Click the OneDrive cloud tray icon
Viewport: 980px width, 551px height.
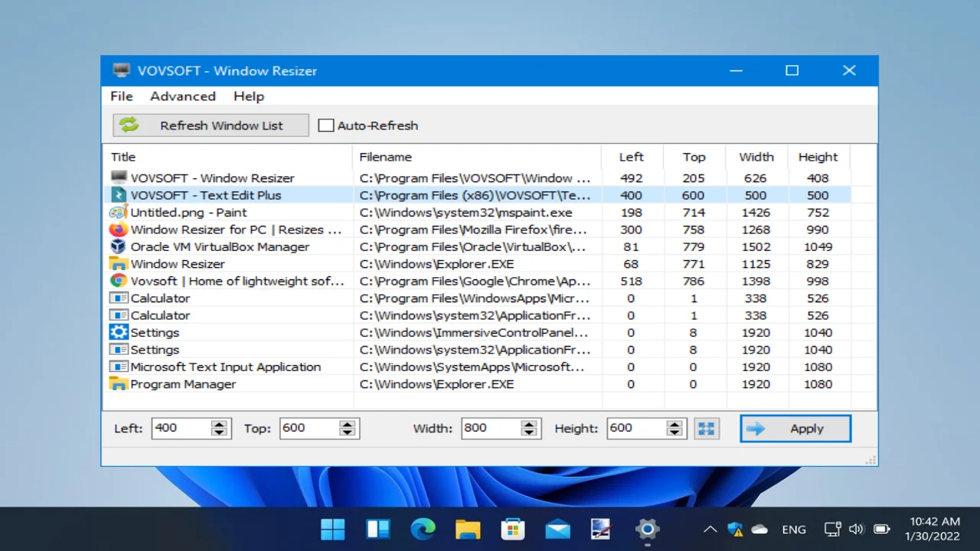pyautogui.click(x=760, y=529)
